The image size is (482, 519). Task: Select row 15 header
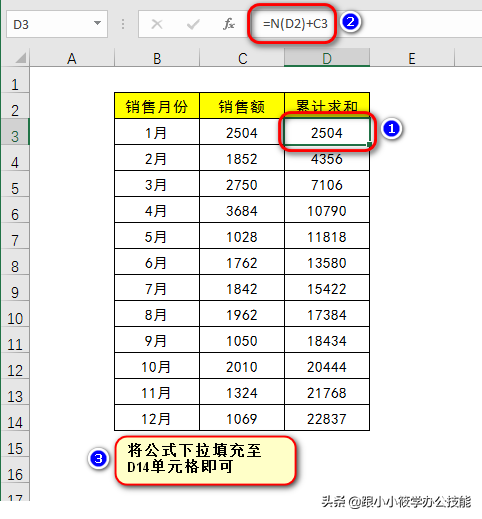15,444
